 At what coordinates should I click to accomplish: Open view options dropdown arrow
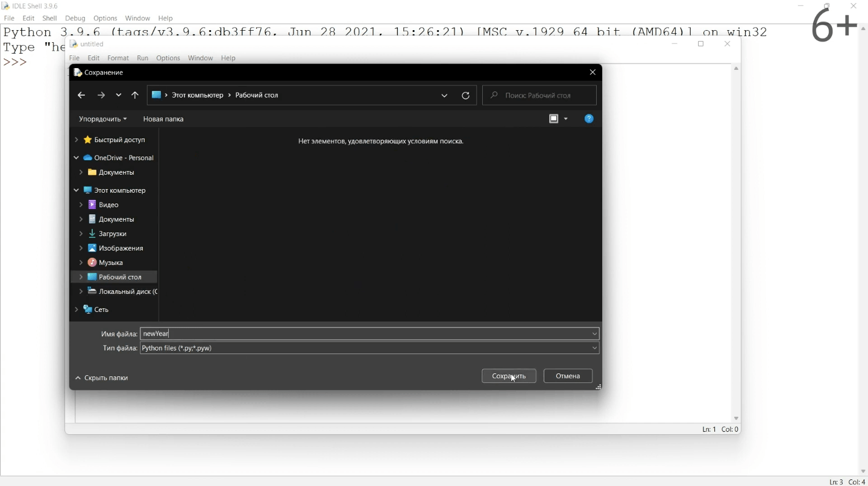coord(567,119)
